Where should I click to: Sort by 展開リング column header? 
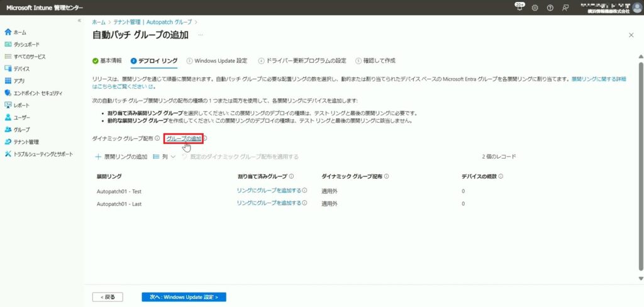pos(109,176)
